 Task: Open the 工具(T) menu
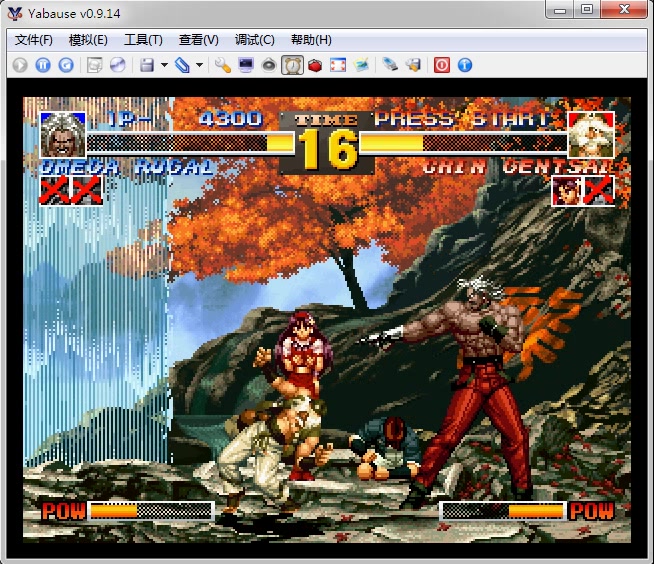pyautogui.click(x=143, y=40)
